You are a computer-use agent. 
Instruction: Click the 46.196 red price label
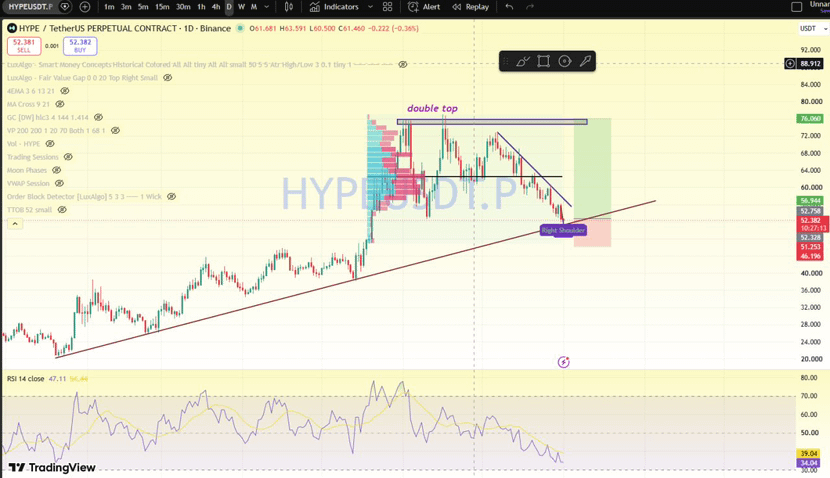point(810,256)
